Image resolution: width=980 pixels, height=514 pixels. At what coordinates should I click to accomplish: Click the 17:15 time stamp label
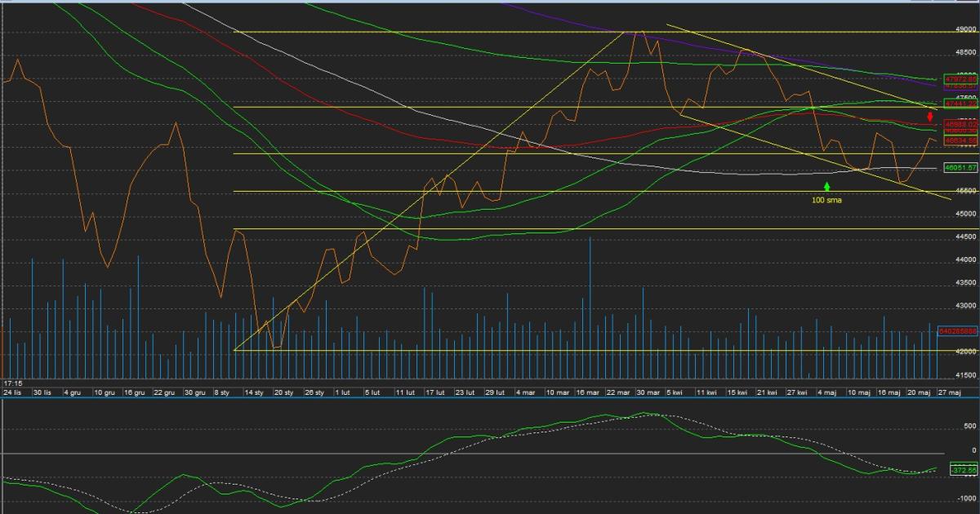[x=12, y=383]
